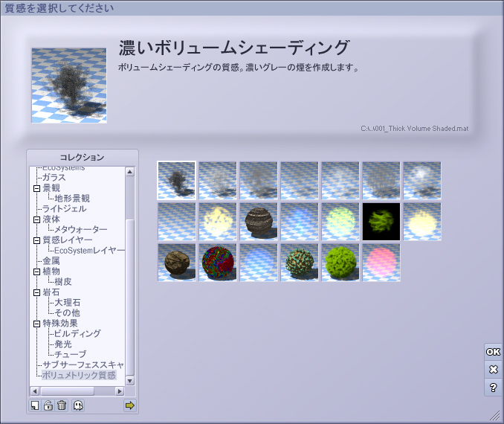Open the 大理石 collection

[x=67, y=303]
